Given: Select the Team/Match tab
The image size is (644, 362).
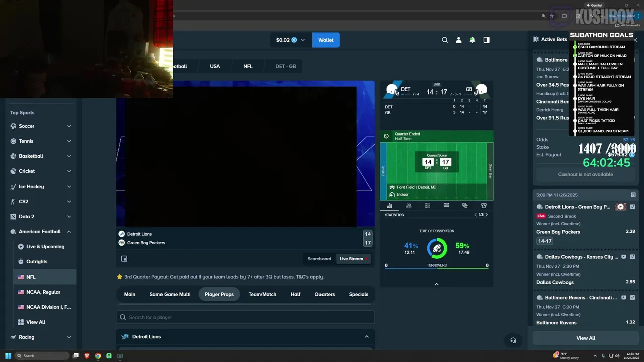Looking at the screenshot, I should click(x=262, y=294).
